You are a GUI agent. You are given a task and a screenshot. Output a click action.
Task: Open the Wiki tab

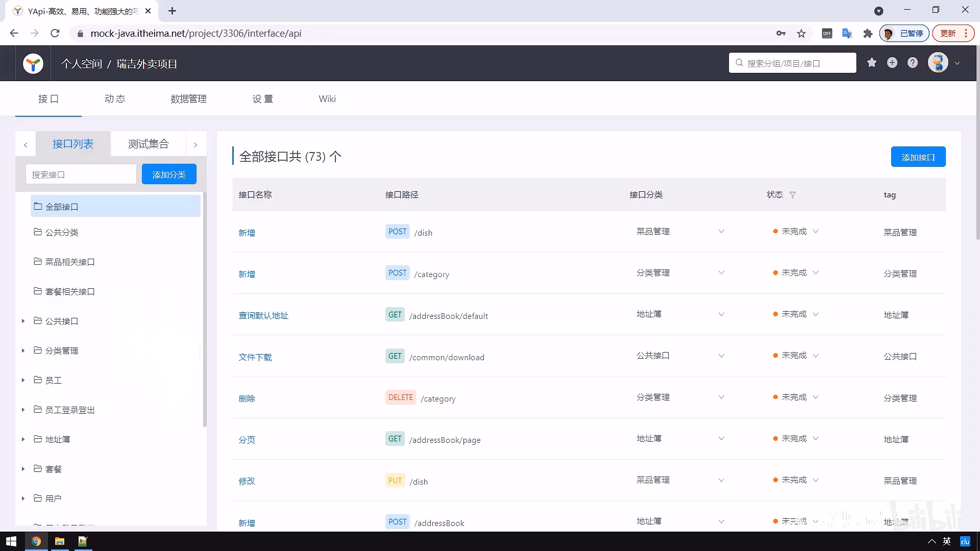[x=327, y=99]
